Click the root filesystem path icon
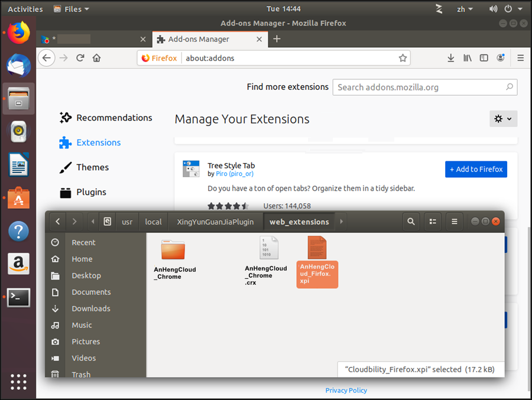532x400 pixels. [107, 222]
